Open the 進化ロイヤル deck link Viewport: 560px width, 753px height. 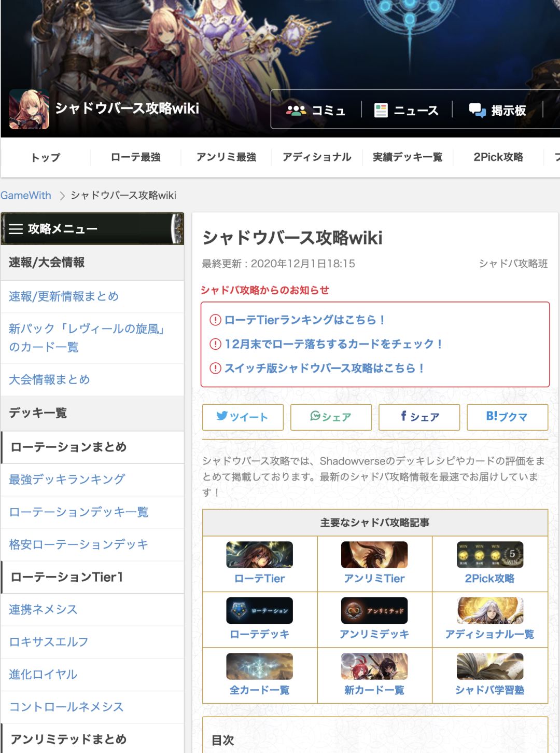(x=43, y=675)
